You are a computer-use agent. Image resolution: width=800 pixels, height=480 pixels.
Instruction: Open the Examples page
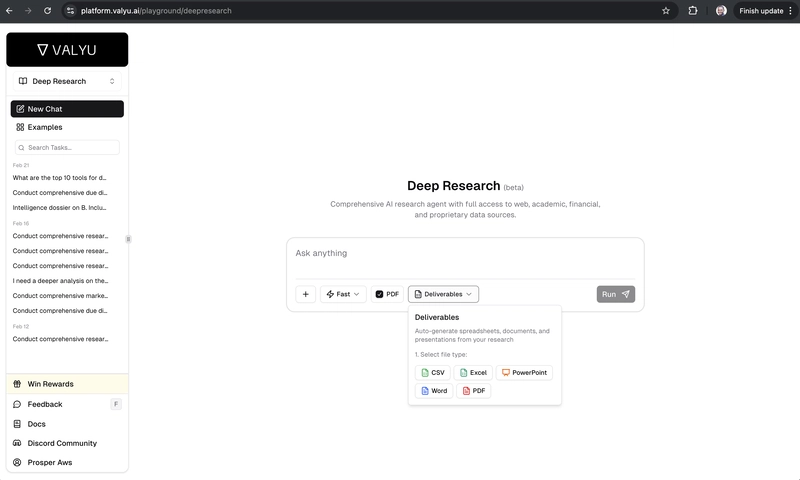coord(67,127)
